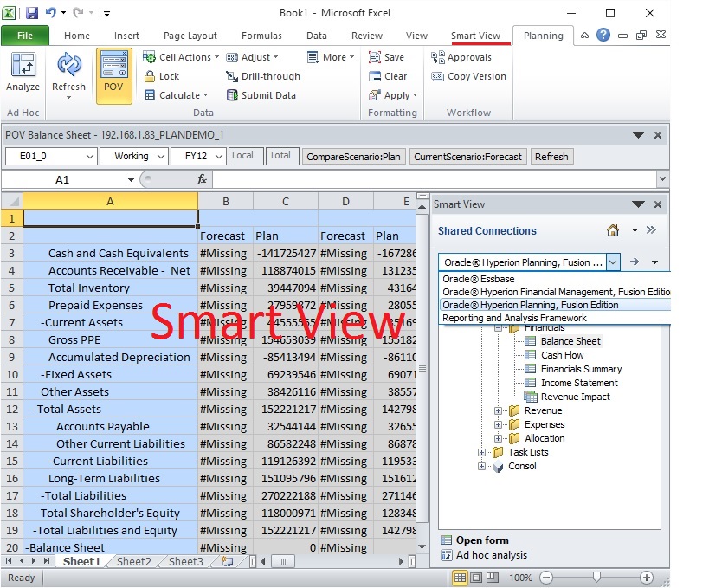Click the Submit Data icon
Image resolution: width=709 pixels, height=588 pixels.
point(233,95)
